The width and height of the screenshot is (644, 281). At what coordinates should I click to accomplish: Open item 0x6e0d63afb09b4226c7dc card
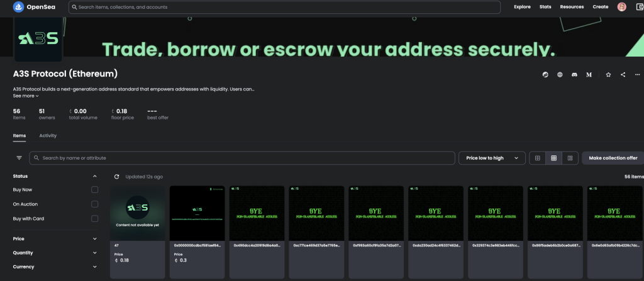coord(614,232)
